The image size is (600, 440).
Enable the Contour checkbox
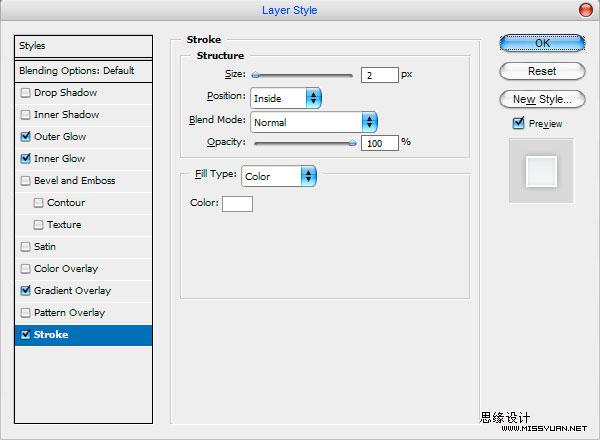[38, 203]
